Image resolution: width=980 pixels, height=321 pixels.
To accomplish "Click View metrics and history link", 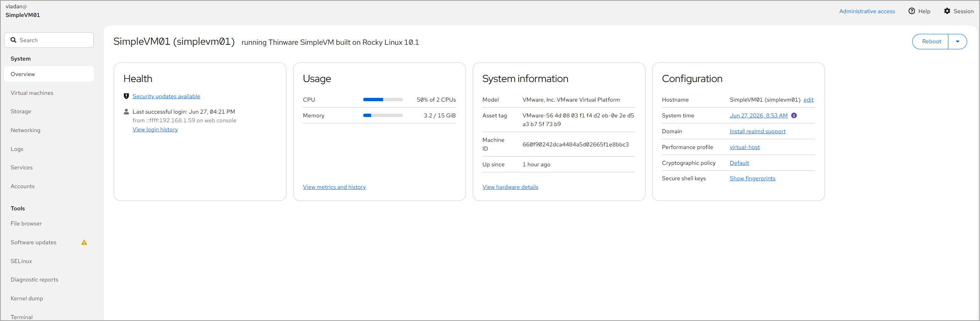I will [x=335, y=187].
